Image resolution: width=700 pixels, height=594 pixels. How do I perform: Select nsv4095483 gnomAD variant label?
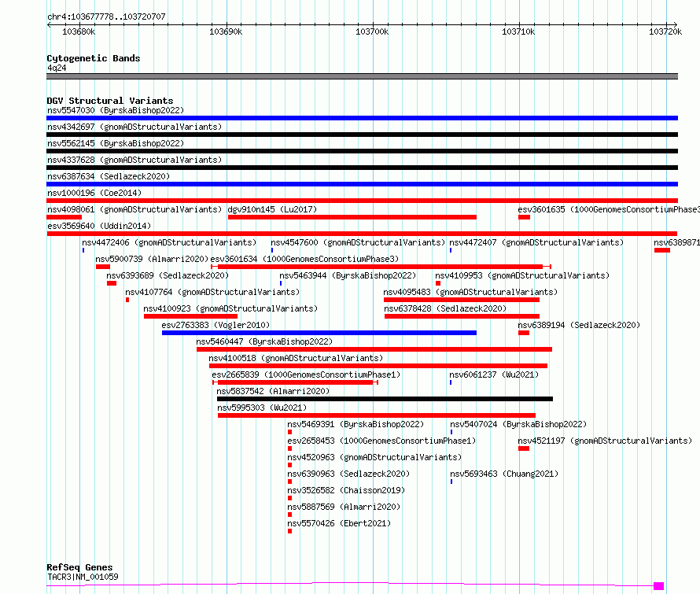470,292
